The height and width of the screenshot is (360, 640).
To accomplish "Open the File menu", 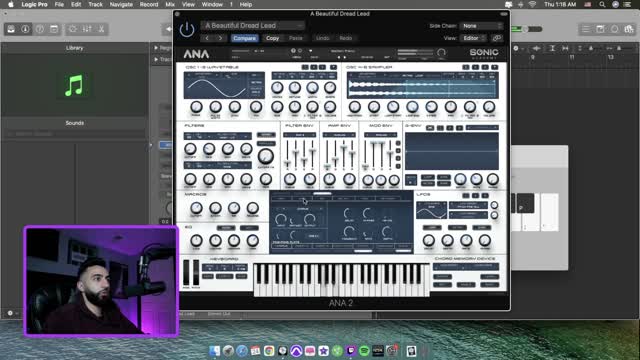I will click(59, 4).
